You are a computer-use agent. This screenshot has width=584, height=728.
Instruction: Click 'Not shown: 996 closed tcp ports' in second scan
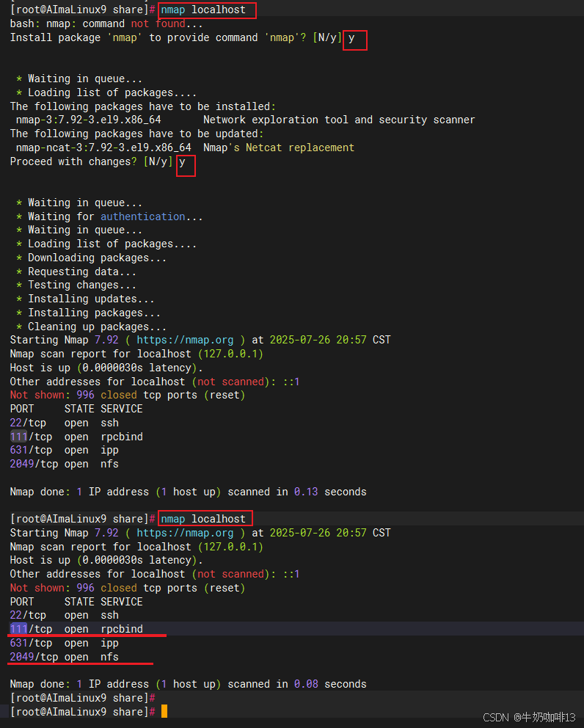(103, 588)
